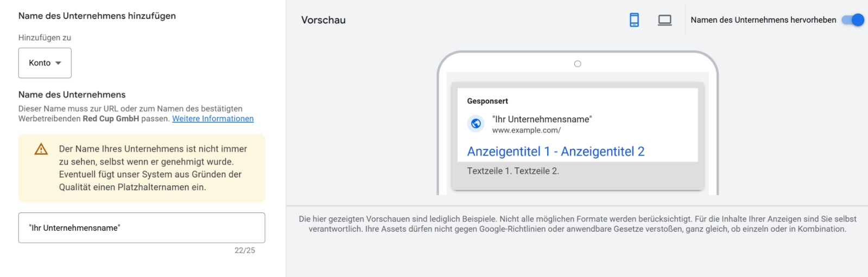Click Anzeigentitel 1 - Anzeigentitel 2 headline
This screenshot has height=277, width=868.
pos(556,152)
